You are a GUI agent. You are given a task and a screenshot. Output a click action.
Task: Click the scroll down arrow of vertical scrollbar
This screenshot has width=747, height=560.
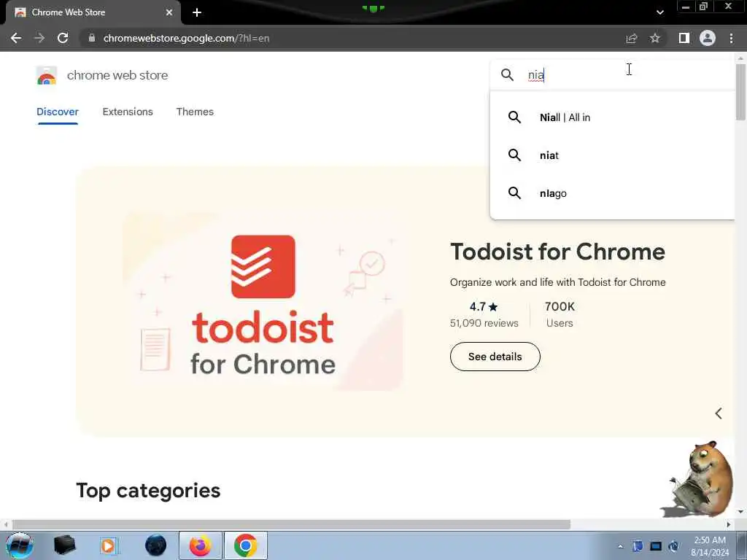click(740, 512)
